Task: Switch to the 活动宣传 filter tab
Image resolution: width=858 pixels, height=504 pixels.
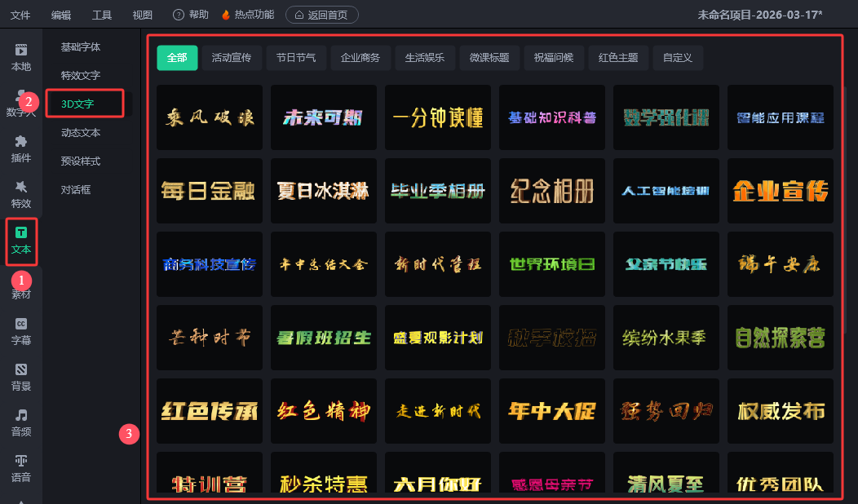Action: click(x=232, y=58)
